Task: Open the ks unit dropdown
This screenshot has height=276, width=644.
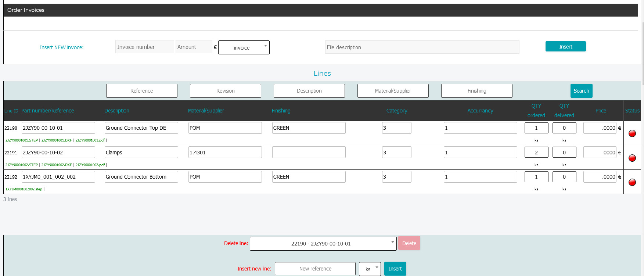Action: (x=370, y=269)
